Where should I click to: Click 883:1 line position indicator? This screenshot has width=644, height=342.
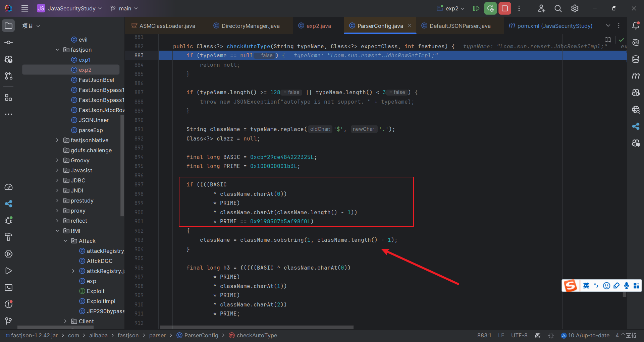pos(484,335)
